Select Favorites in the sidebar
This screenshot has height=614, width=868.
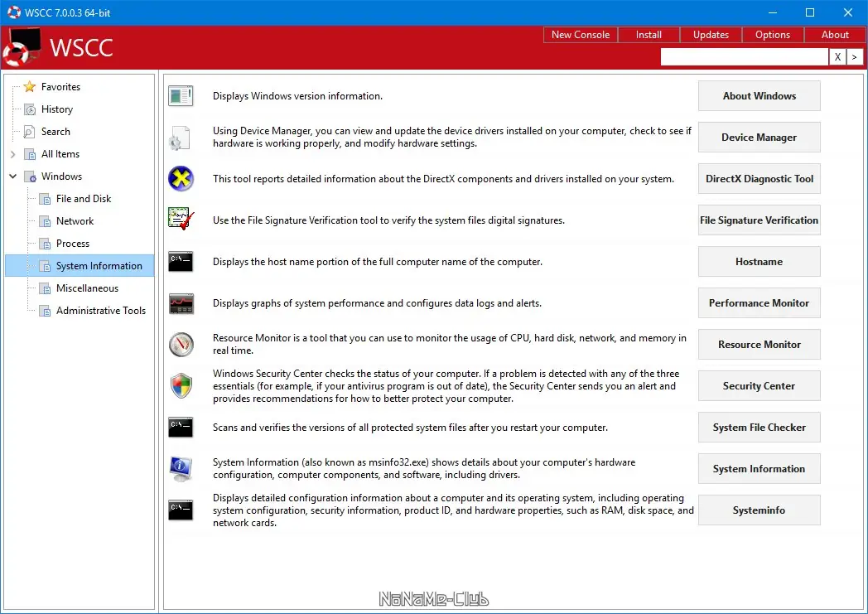tap(61, 87)
